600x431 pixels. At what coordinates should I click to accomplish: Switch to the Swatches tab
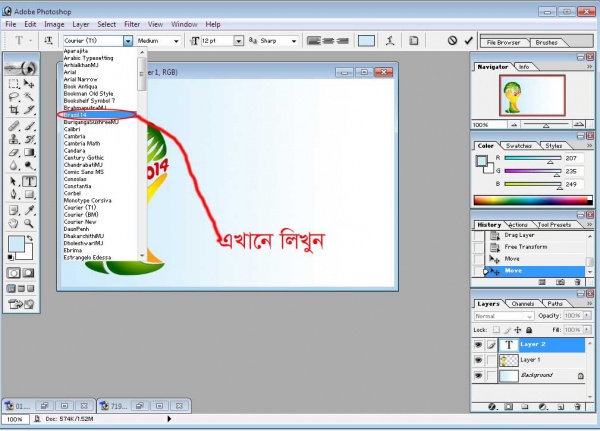pyautogui.click(x=518, y=146)
